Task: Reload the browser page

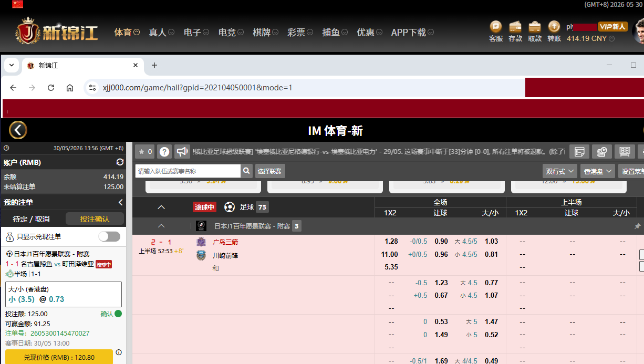Action: coord(51,88)
